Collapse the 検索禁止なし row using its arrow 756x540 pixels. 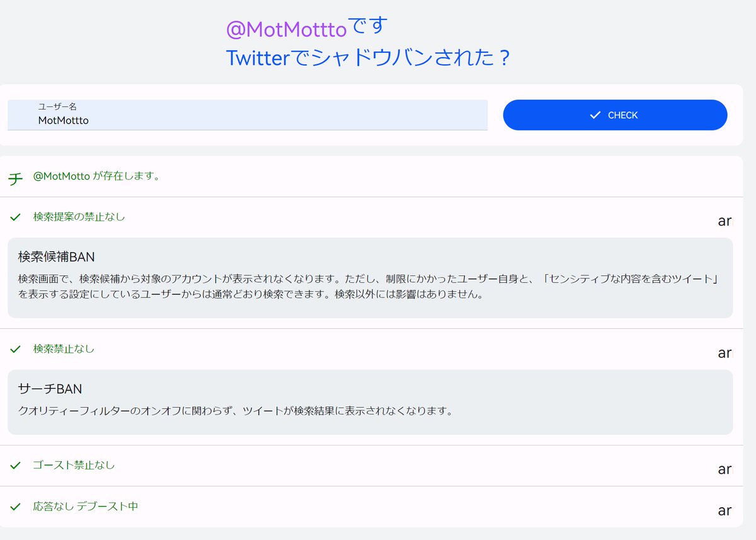724,353
